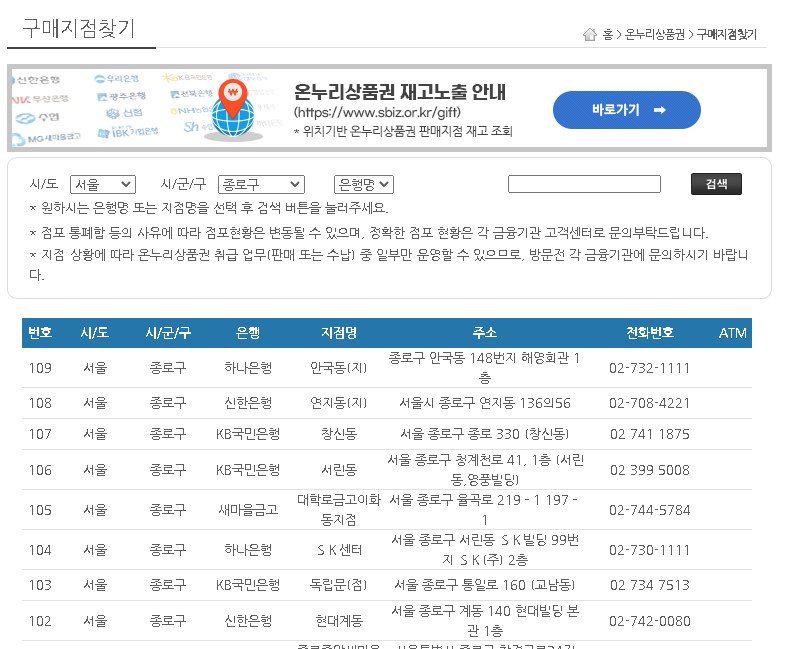Click address 서울 종로구 종로 330 (창신동)
The width and height of the screenshot is (787, 649).
pyautogui.click(x=484, y=434)
